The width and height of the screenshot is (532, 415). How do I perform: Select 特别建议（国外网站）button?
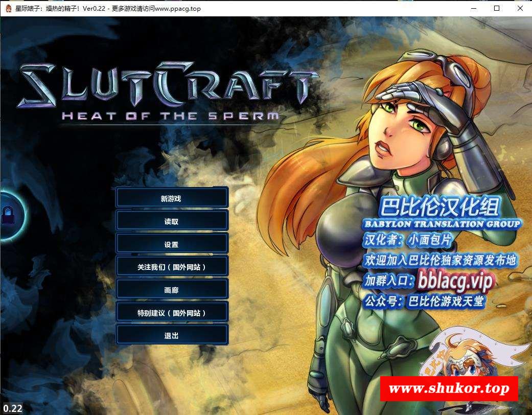[x=172, y=312]
